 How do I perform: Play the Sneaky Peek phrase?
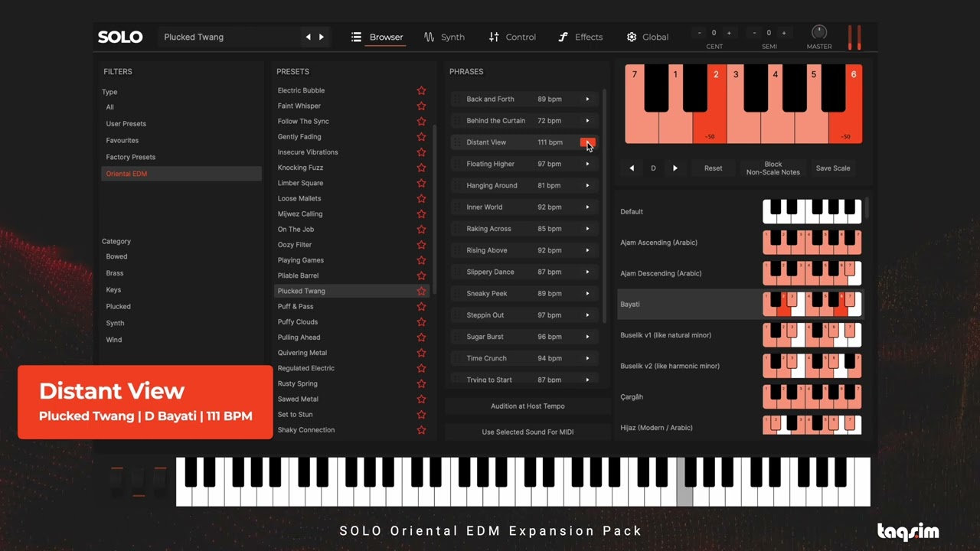click(x=587, y=293)
